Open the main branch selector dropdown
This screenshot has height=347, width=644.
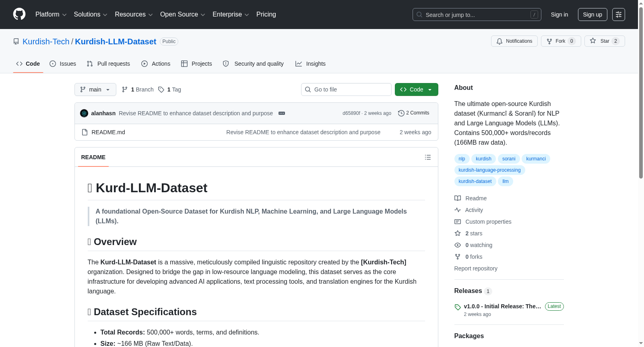point(95,89)
